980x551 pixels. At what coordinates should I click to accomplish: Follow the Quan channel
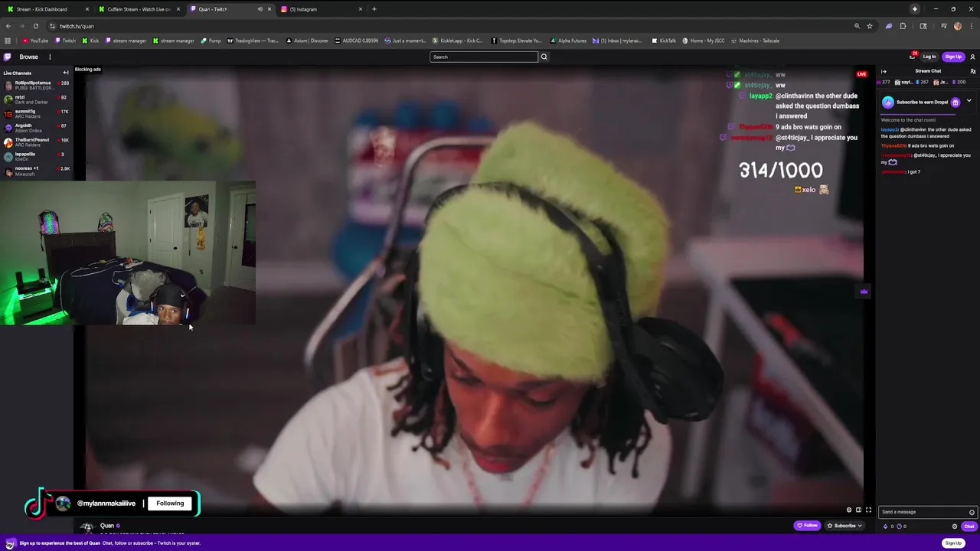point(807,526)
